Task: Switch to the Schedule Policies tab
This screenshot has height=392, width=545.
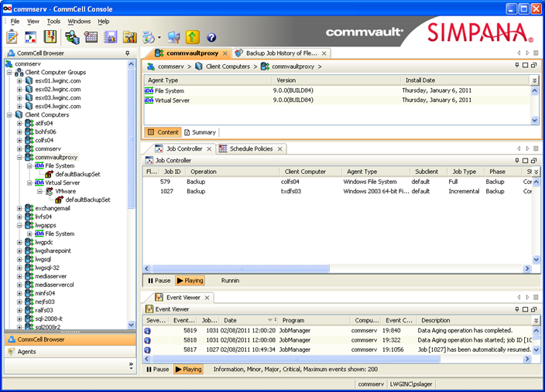Action: tap(251, 149)
